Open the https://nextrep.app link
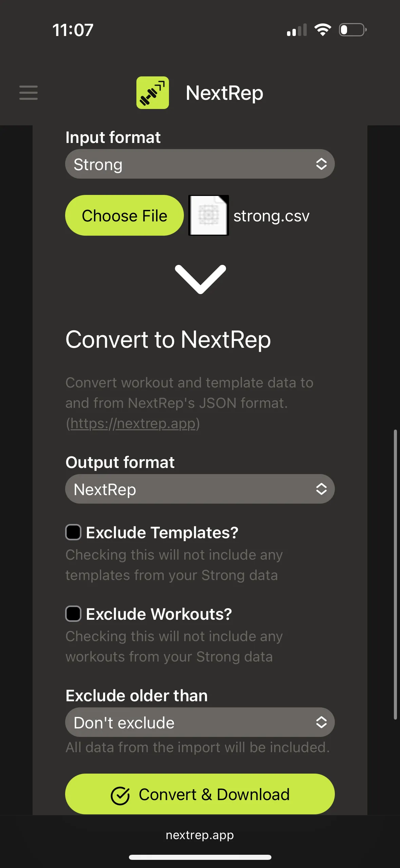This screenshot has height=868, width=400. pos(133,423)
